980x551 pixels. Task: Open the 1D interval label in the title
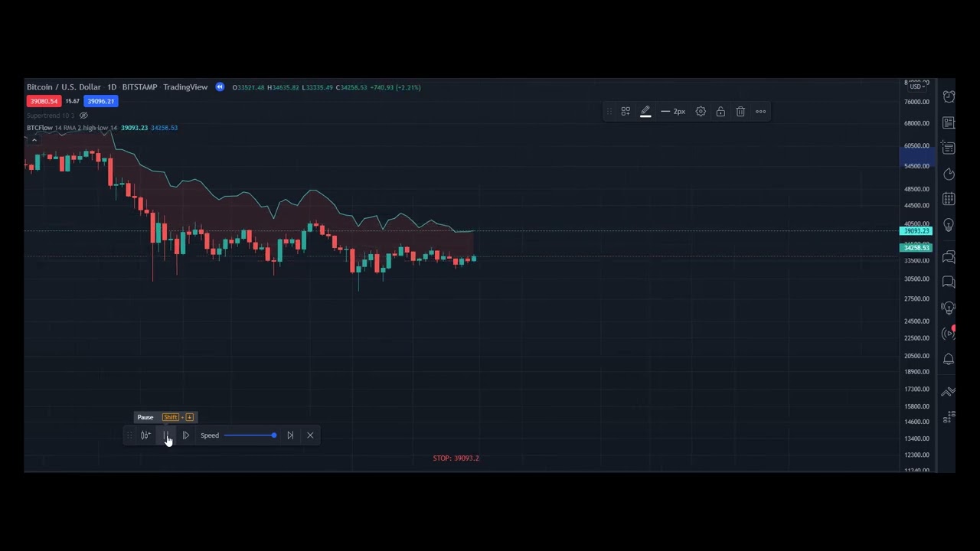pos(112,87)
